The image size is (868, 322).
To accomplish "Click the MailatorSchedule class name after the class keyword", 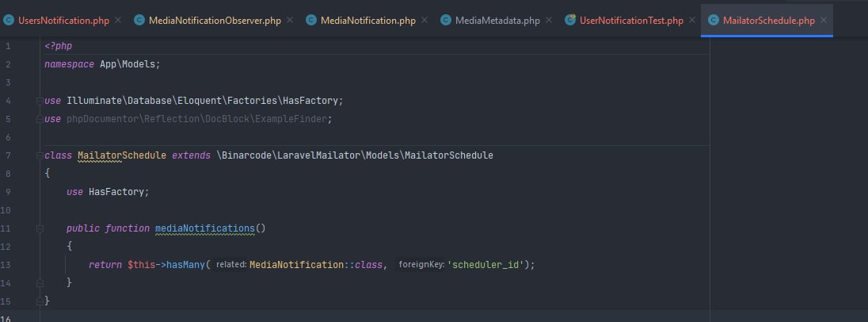I will pyautogui.click(x=122, y=155).
